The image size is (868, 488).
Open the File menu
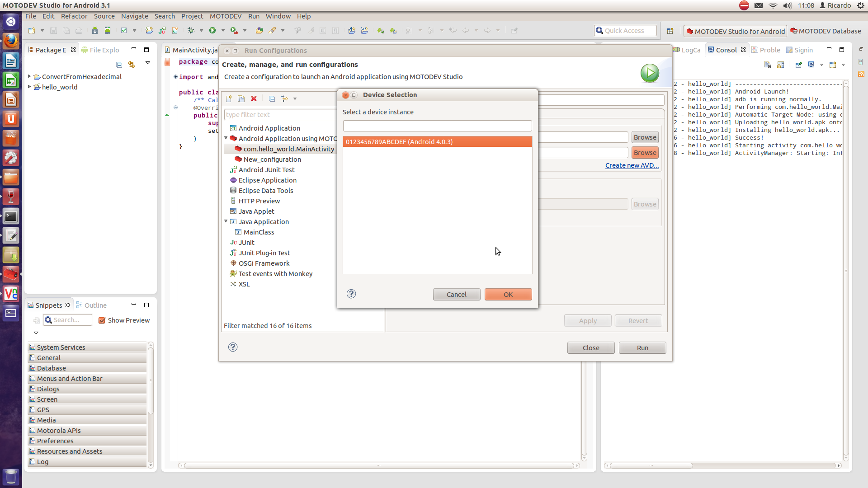[31, 16]
